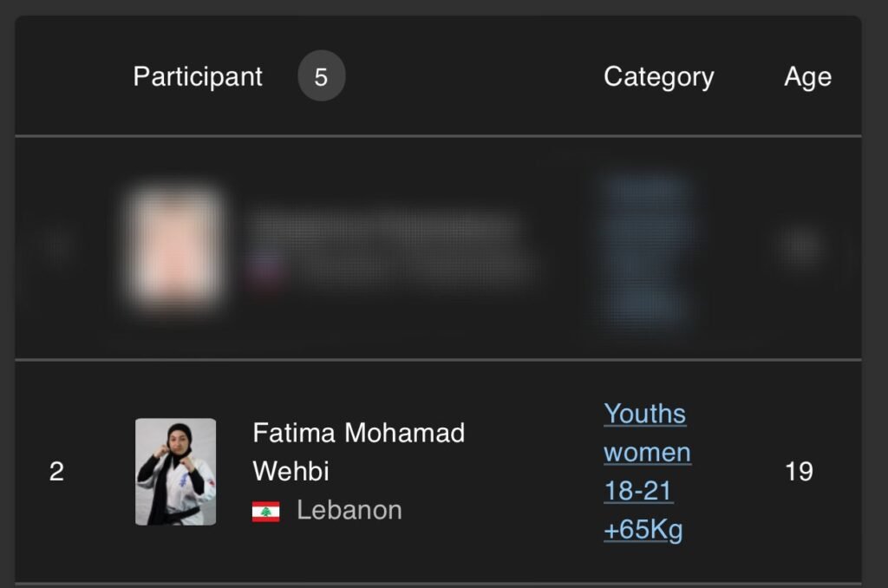Click the blurred category link in first row
Image resolution: width=888 pixels, height=588 pixels.
pyautogui.click(x=647, y=249)
